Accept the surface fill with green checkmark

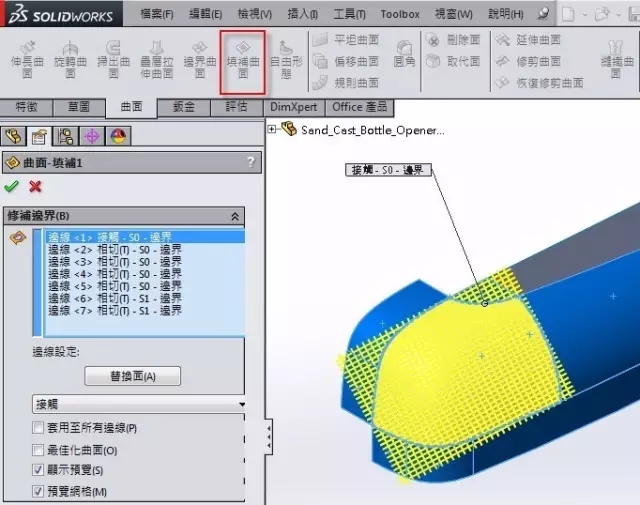11,187
